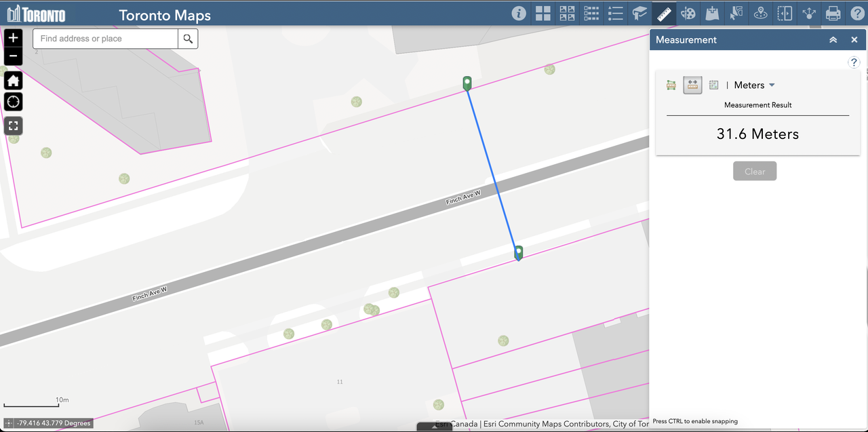Collapse the Measurement panel
Image resolution: width=868 pixels, height=432 pixels.
click(x=833, y=40)
